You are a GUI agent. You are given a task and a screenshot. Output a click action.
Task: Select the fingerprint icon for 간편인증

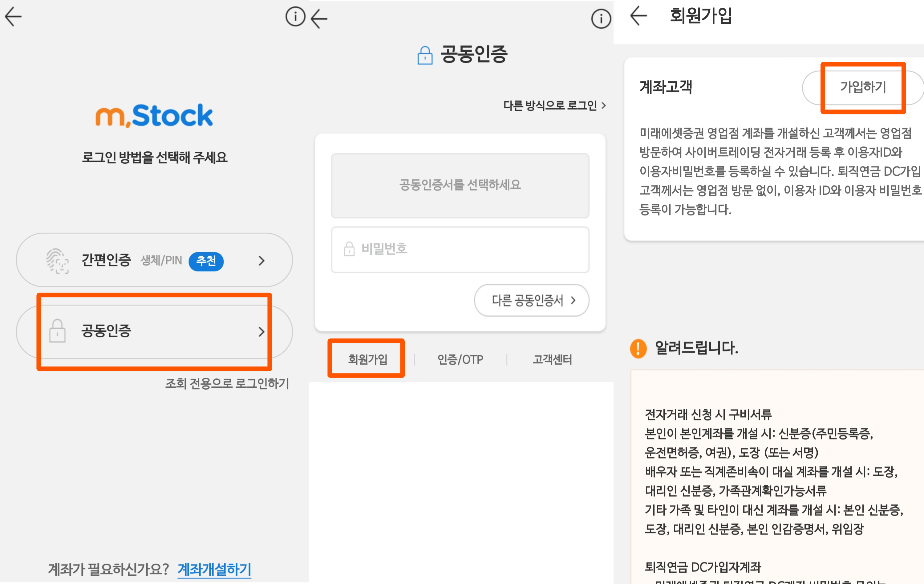[57, 261]
